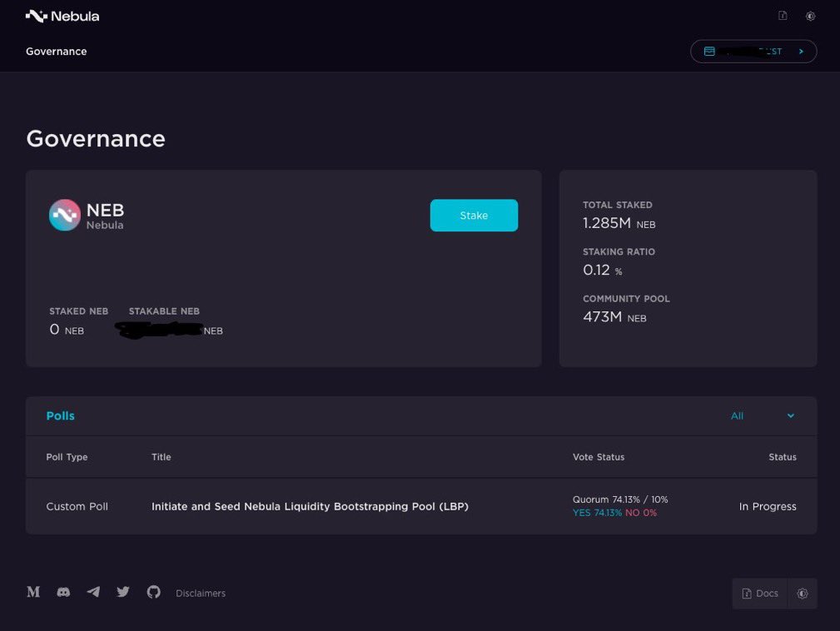Open docs icon in top header
Image resolution: width=840 pixels, height=631 pixels.
[x=783, y=16]
